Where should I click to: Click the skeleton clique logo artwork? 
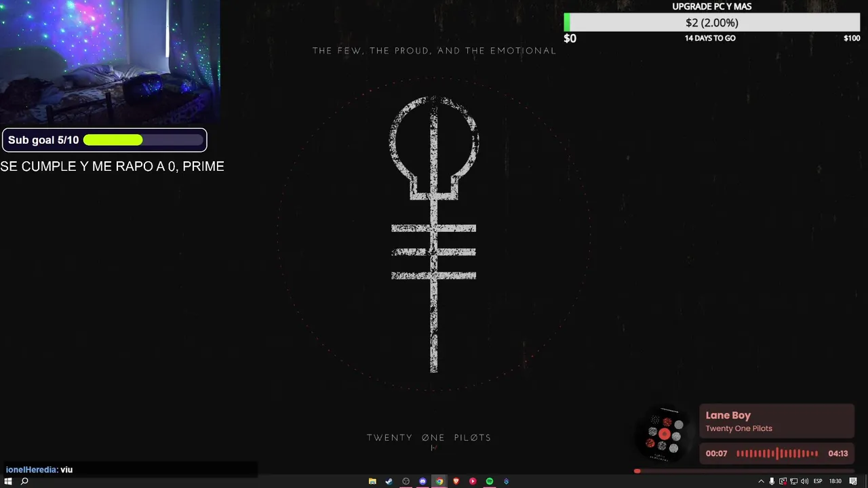click(x=434, y=235)
